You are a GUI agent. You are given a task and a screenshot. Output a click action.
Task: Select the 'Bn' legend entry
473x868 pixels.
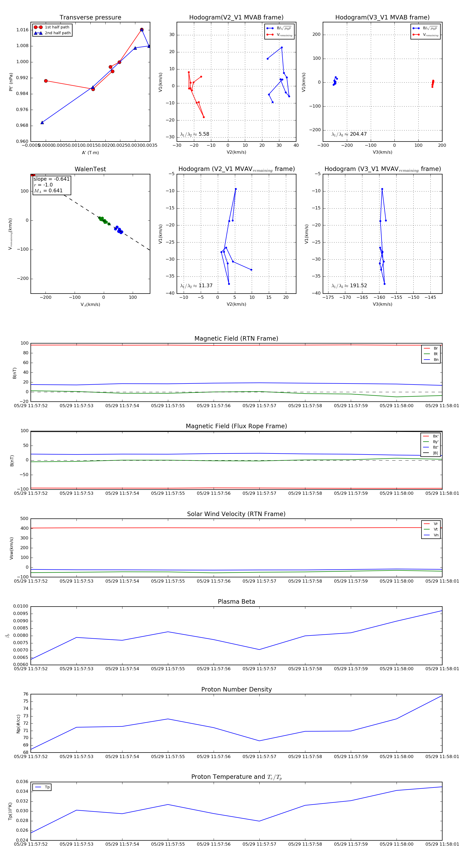pos(431,360)
